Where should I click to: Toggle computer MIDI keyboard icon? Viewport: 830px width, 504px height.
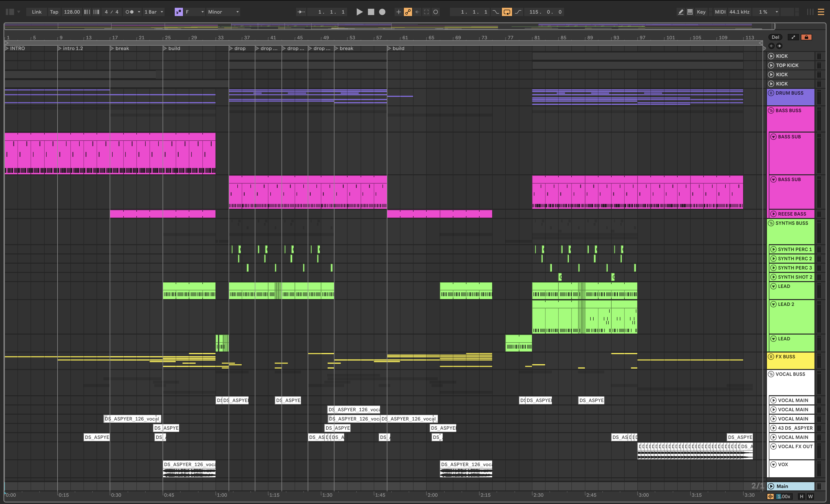[690, 12]
